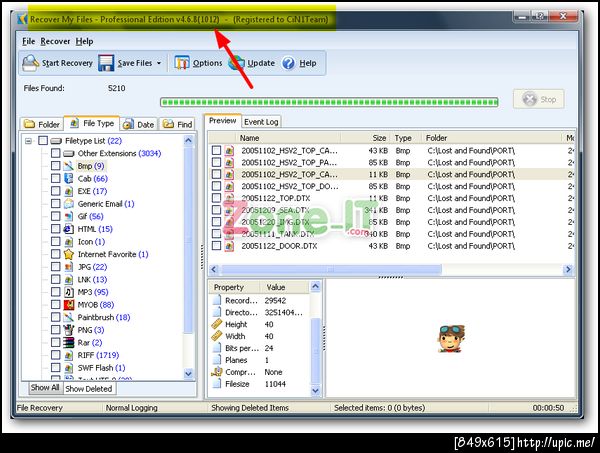Click the Rar archive icon
Screen dimensions: 600x453
(68, 342)
